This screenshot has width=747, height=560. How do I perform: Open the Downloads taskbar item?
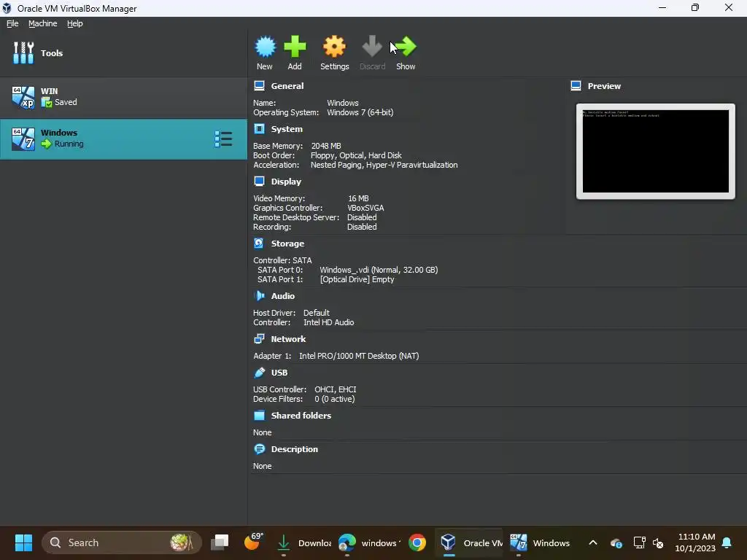[303, 542]
